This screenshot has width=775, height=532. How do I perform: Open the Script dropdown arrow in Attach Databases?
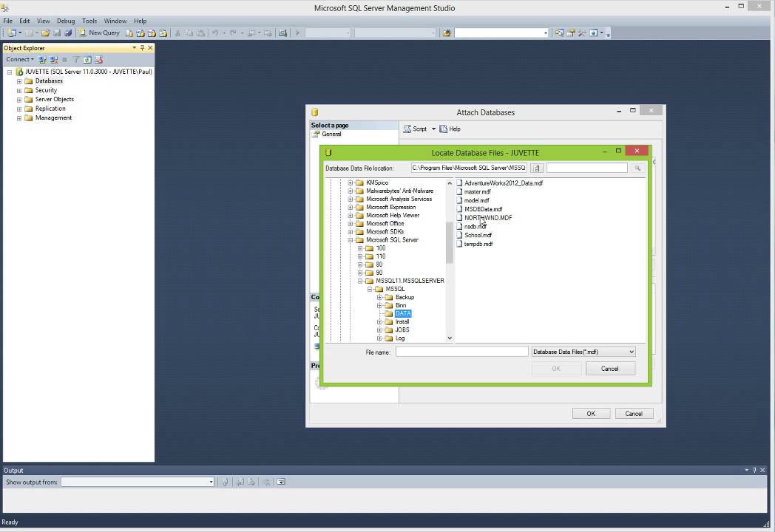pos(433,129)
